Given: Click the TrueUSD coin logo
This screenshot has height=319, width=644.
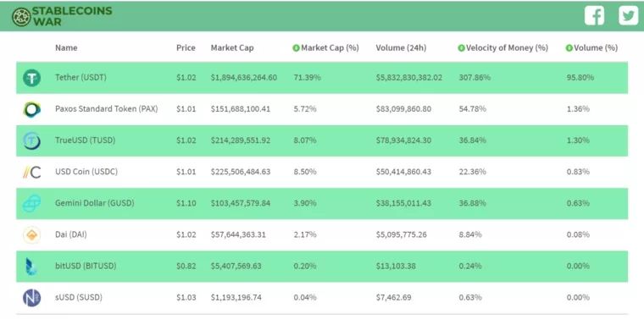Looking at the screenshot, I should pos(31,140).
